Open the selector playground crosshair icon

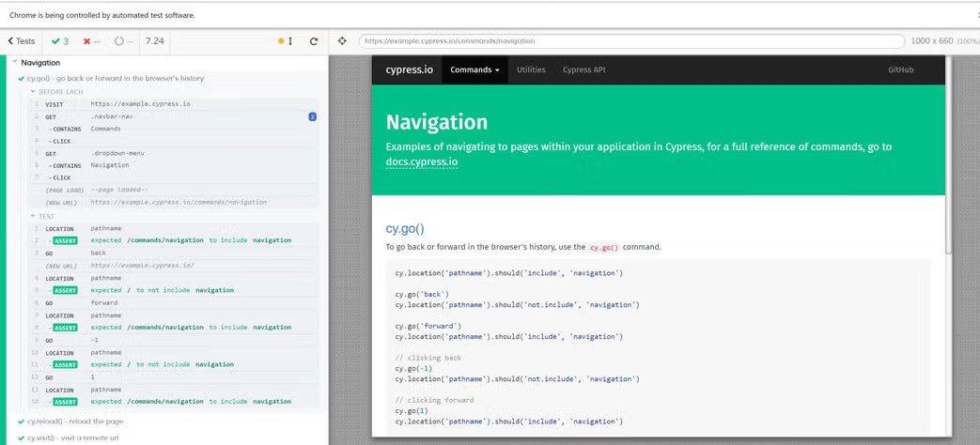pyautogui.click(x=342, y=41)
